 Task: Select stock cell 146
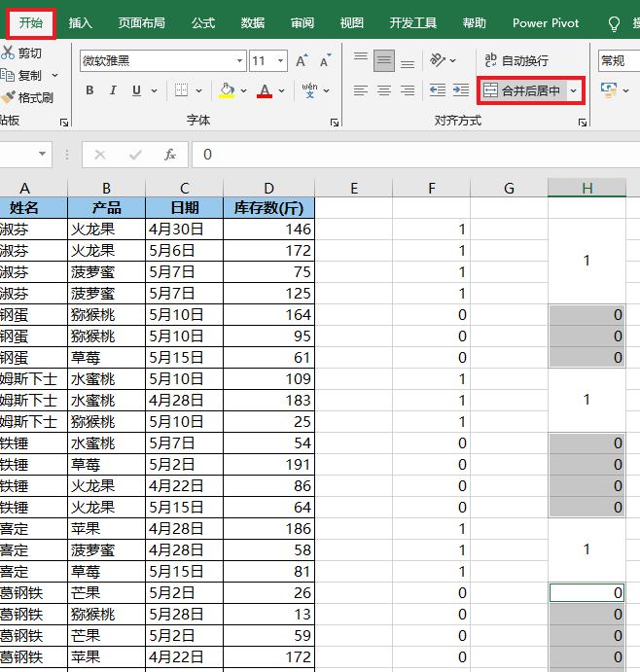point(268,230)
